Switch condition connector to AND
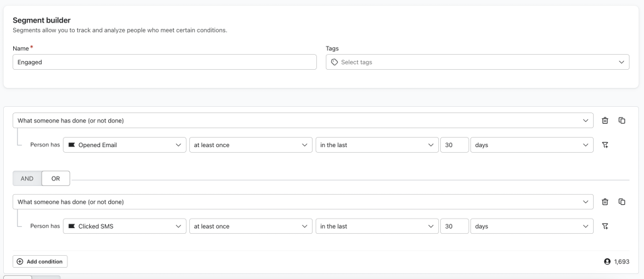 (27, 178)
